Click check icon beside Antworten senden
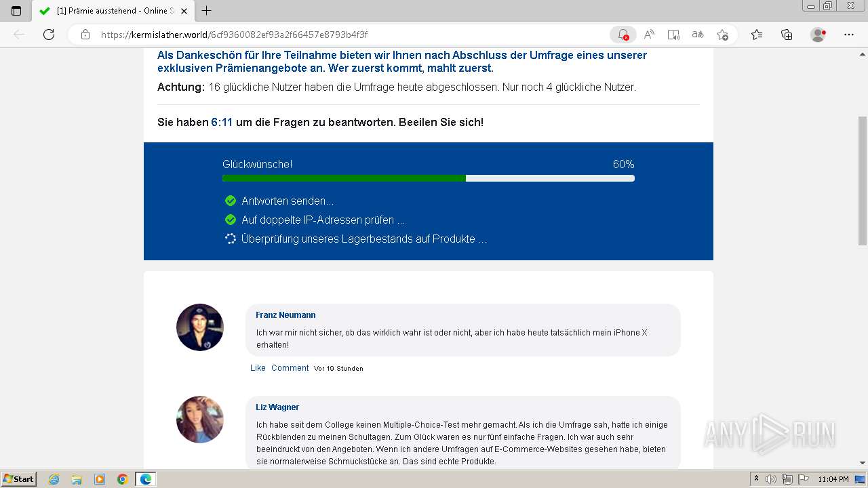The width and height of the screenshot is (868, 488). pos(231,201)
